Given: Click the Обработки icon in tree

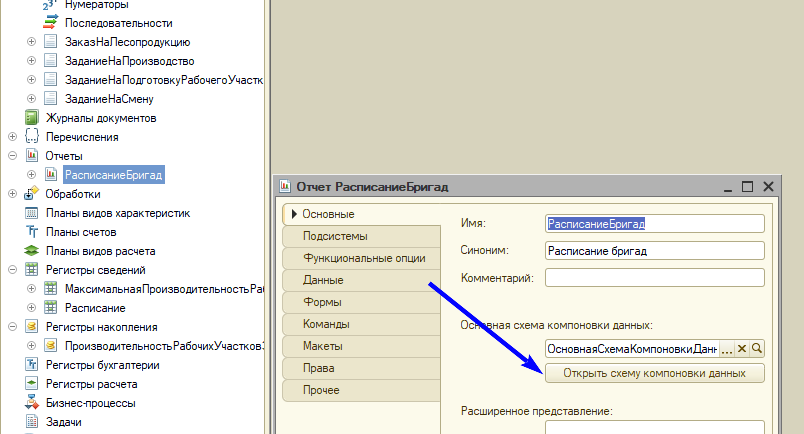Looking at the screenshot, I should (31, 194).
